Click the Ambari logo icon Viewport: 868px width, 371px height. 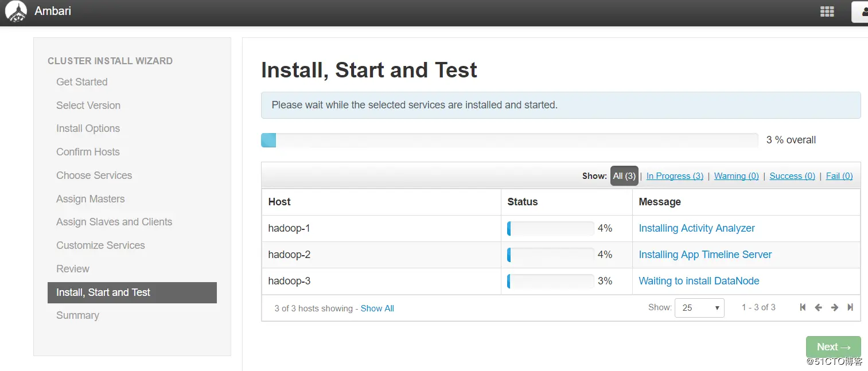(16, 11)
